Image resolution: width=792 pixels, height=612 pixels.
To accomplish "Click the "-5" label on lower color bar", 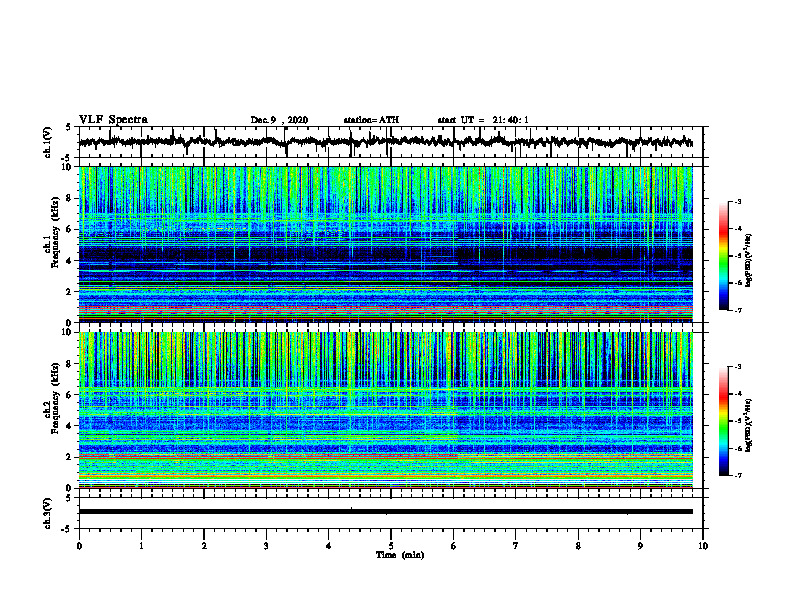I will (737, 421).
